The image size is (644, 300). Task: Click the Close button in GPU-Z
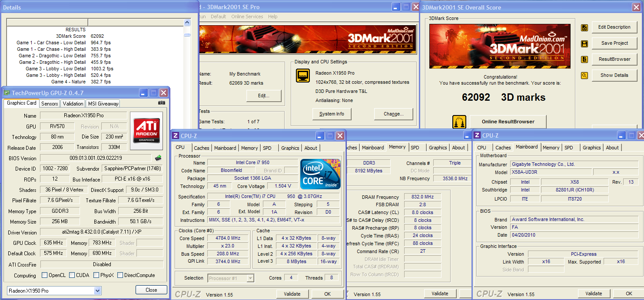tap(151, 290)
